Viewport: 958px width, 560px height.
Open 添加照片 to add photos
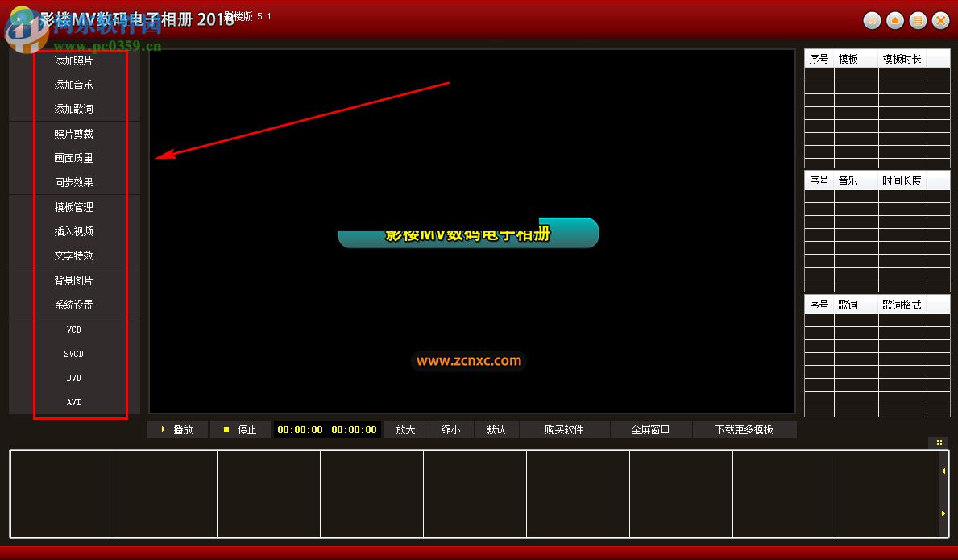[73, 60]
